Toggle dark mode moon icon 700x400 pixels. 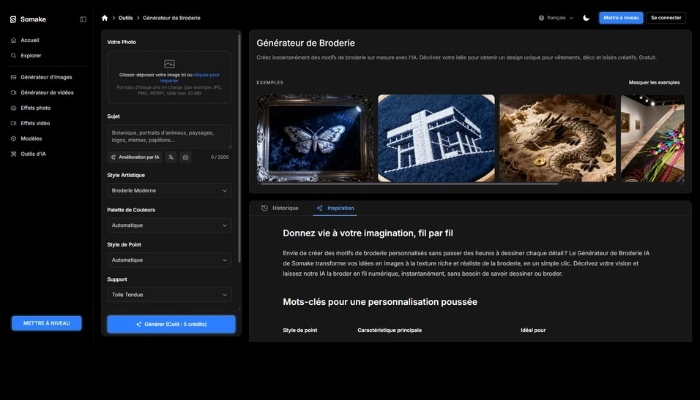(x=586, y=18)
